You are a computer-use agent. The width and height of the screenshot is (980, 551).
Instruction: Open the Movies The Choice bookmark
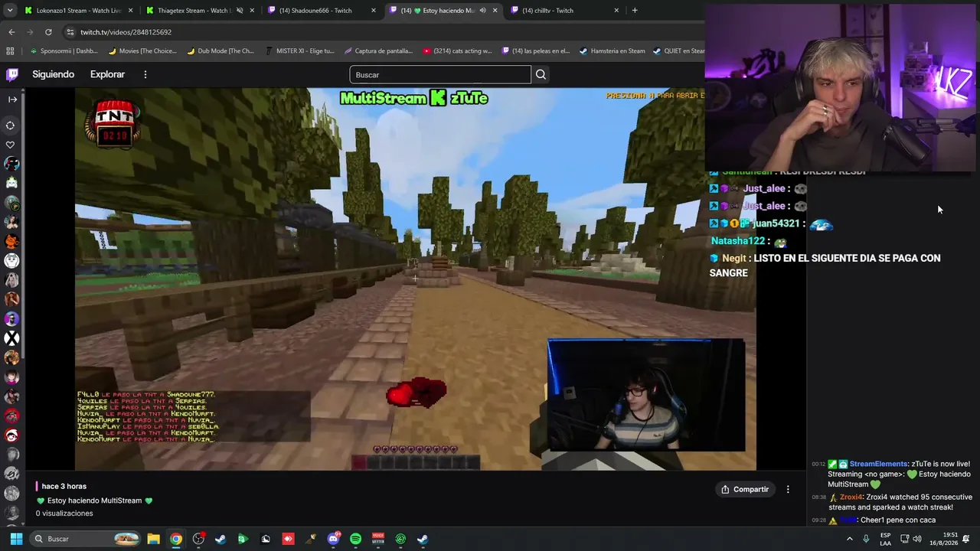point(142,51)
